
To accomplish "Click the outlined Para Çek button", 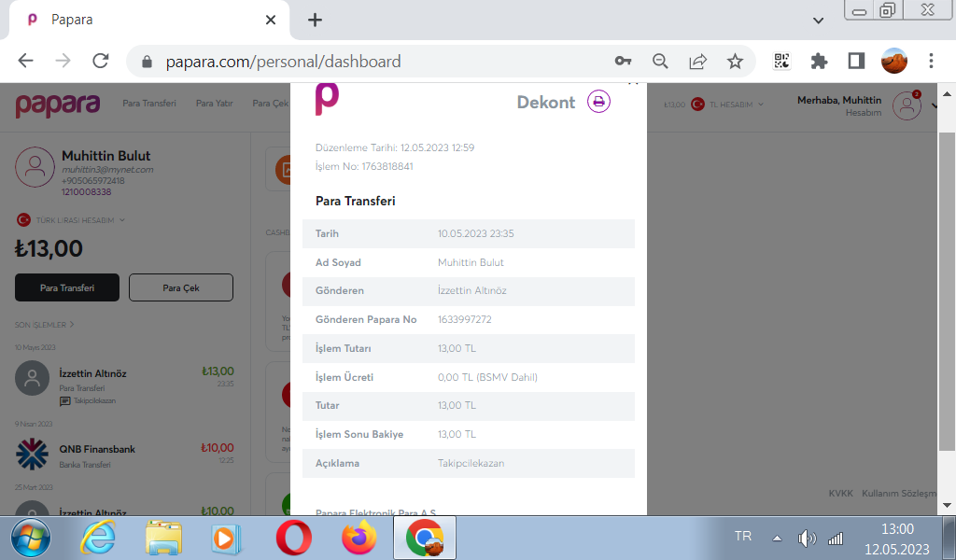I will click(181, 287).
